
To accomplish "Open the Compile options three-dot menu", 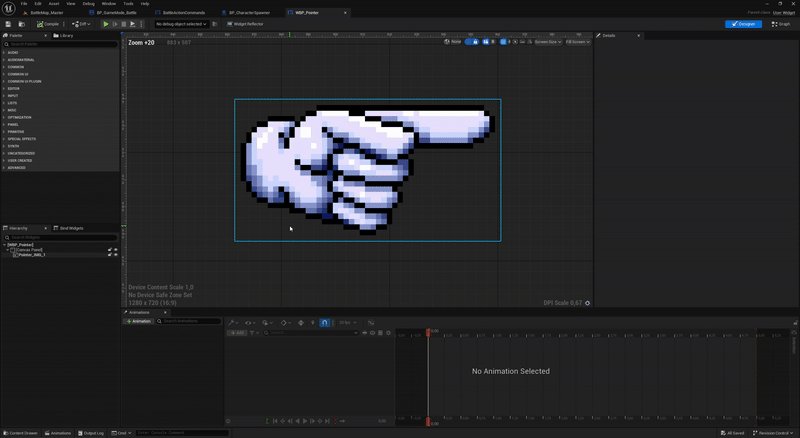I will tap(64, 24).
